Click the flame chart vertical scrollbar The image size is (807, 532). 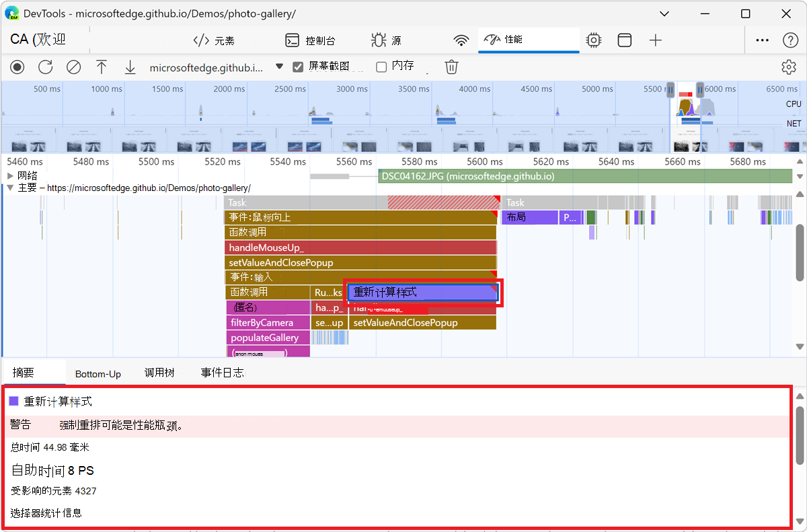[x=800, y=252]
